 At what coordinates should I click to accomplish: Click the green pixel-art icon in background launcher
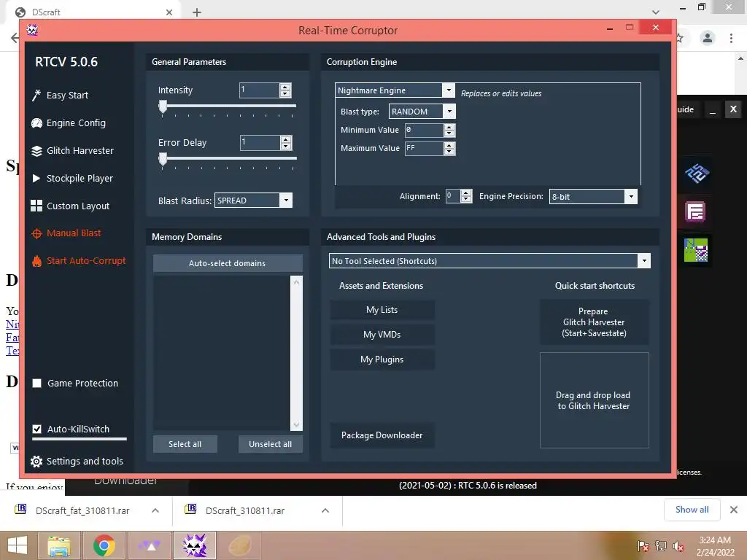pyautogui.click(x=695, y=250)
